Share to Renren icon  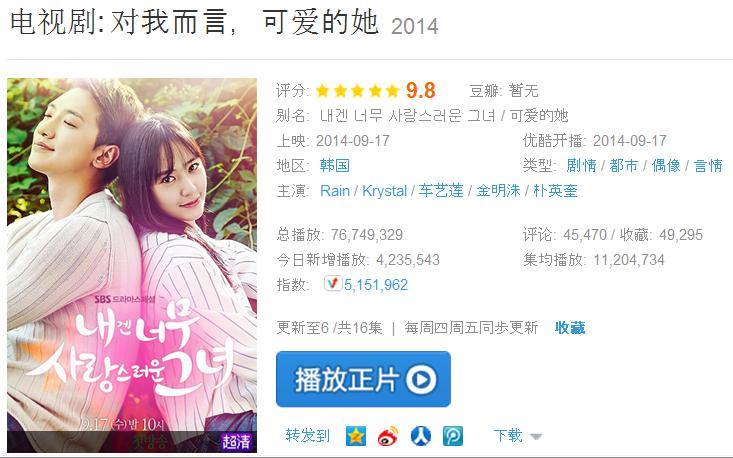[421, 436]
